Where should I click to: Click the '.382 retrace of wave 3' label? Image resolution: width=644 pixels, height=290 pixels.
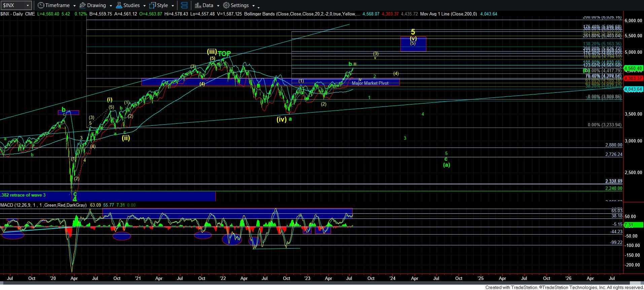23,195
